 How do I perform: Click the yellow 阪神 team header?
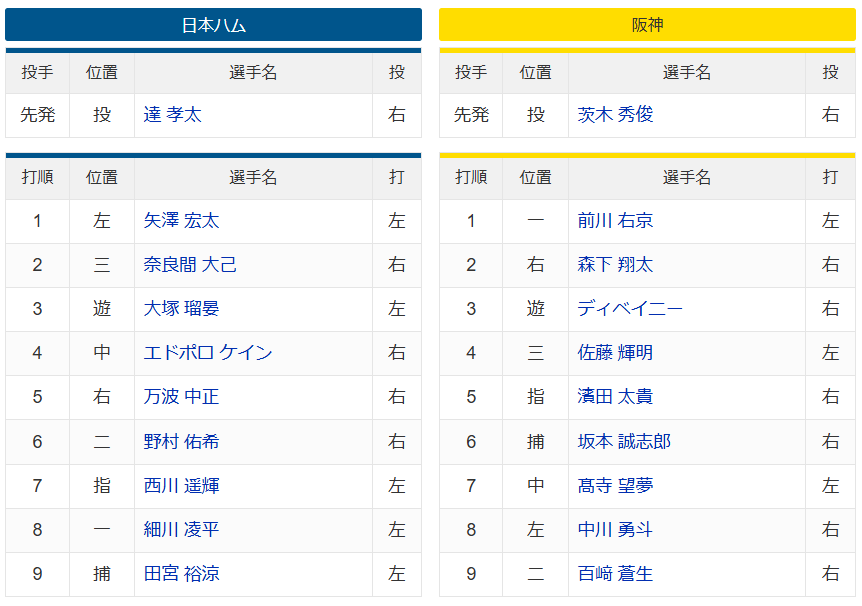pos(647,25)
